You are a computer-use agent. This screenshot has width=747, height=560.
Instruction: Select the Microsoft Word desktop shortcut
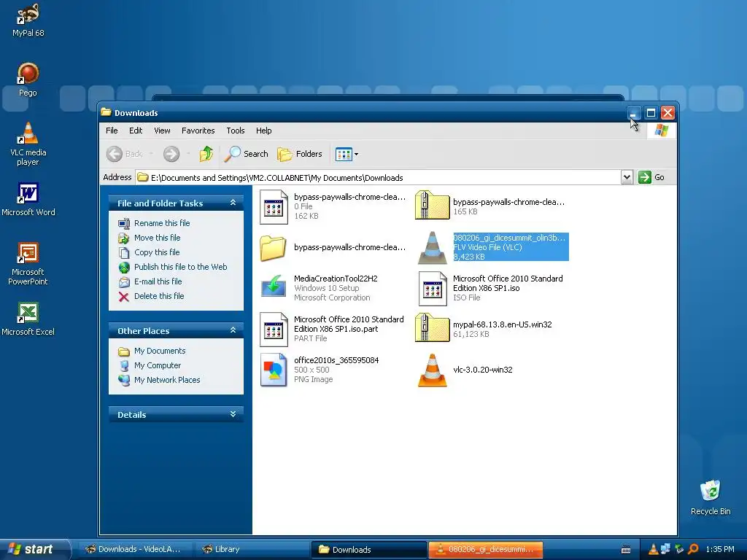[28, 199]
